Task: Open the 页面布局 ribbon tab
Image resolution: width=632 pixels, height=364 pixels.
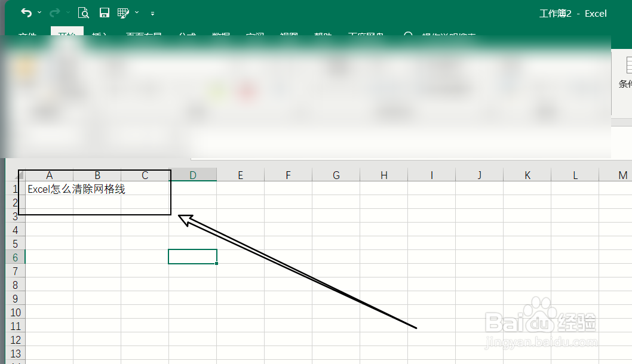Action: click(143, 34)
